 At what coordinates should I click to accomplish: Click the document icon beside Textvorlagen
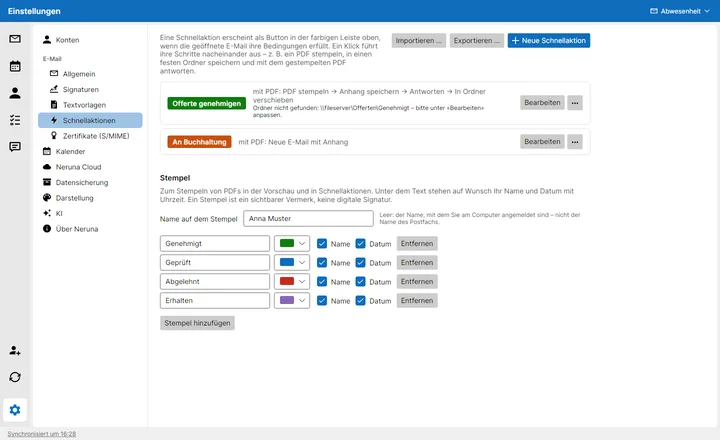tap(54, 105)
